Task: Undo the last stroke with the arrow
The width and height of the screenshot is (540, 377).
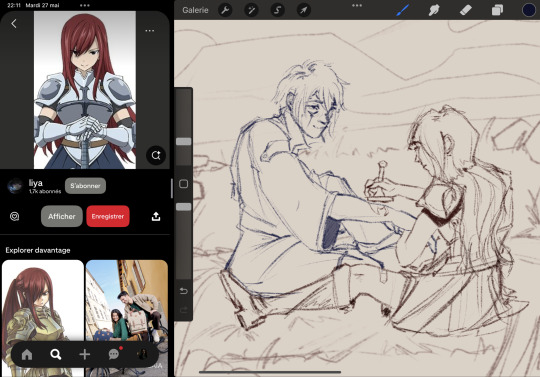Action: (184, 291)
